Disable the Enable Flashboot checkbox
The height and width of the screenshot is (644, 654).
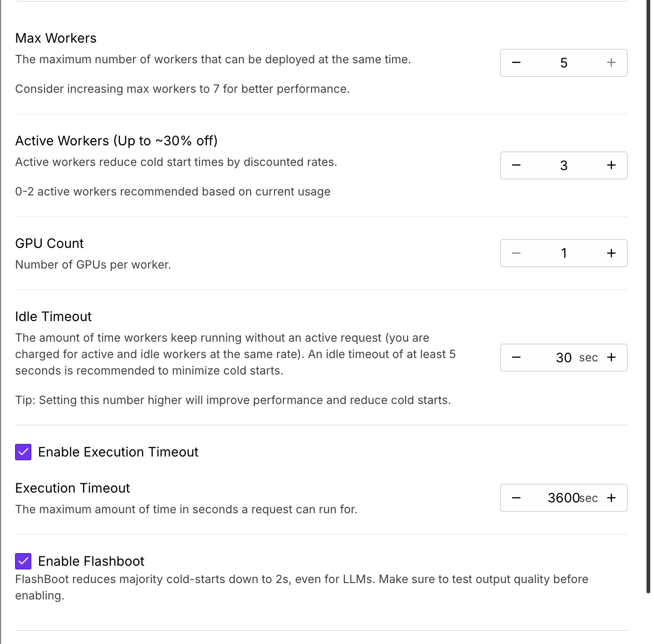23,561
